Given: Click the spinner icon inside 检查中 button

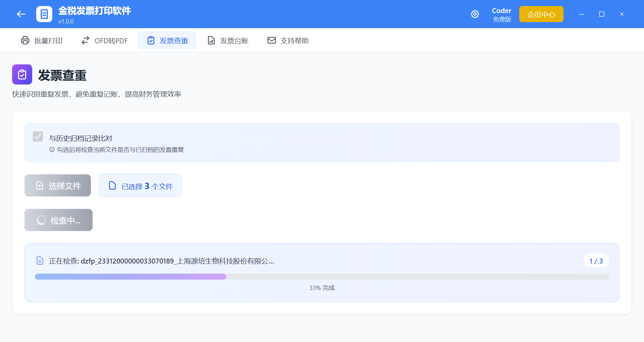Looking at the screenshot, I should click(x=41, y=220).
